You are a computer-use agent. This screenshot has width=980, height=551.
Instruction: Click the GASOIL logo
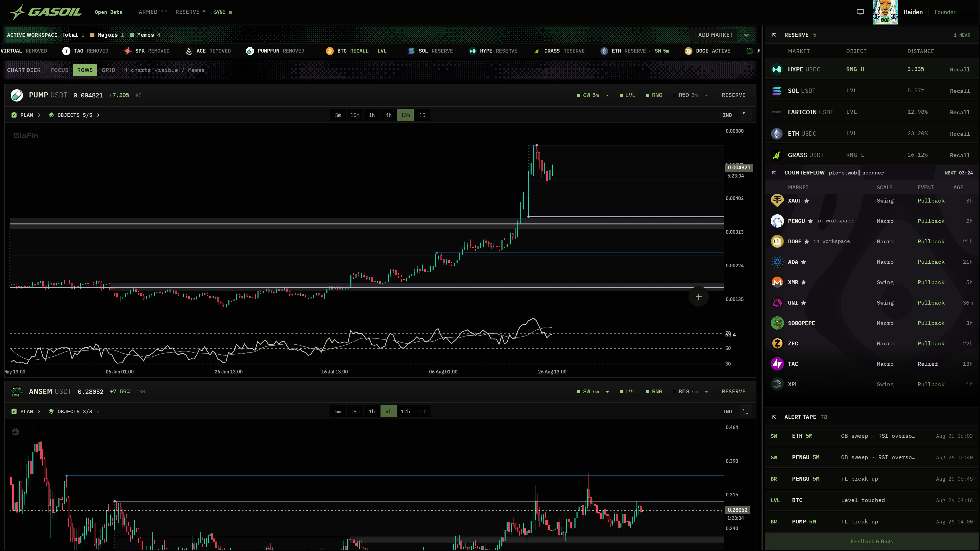click(45, 12)
